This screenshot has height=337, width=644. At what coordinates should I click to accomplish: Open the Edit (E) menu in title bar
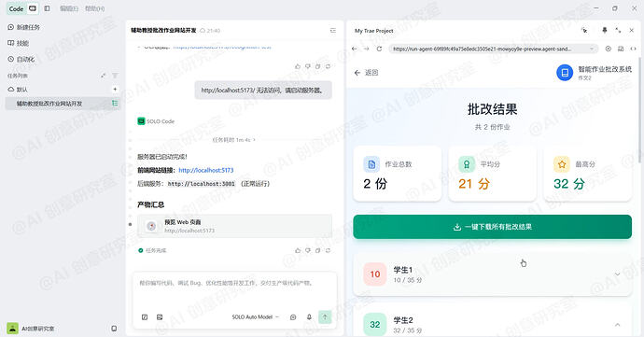(69, 8)
